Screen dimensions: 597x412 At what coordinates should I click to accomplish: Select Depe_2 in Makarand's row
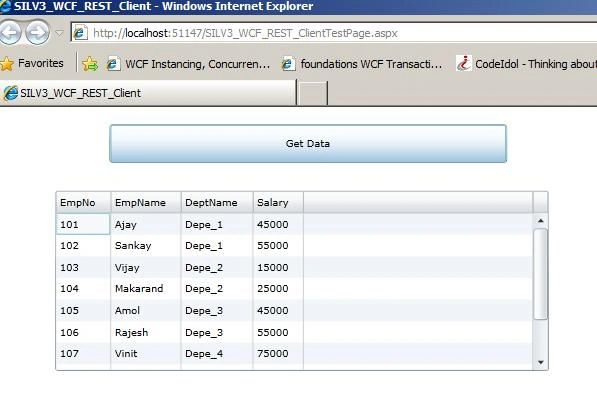217,289
